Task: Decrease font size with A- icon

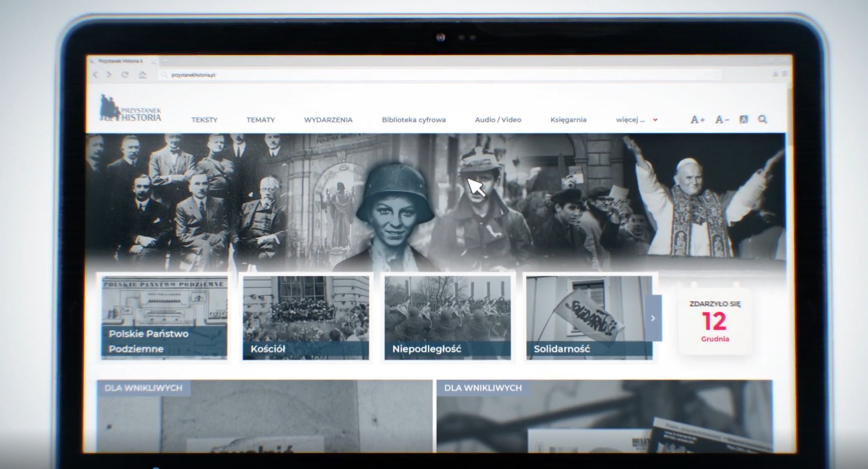Action: (x=722, y=119)
